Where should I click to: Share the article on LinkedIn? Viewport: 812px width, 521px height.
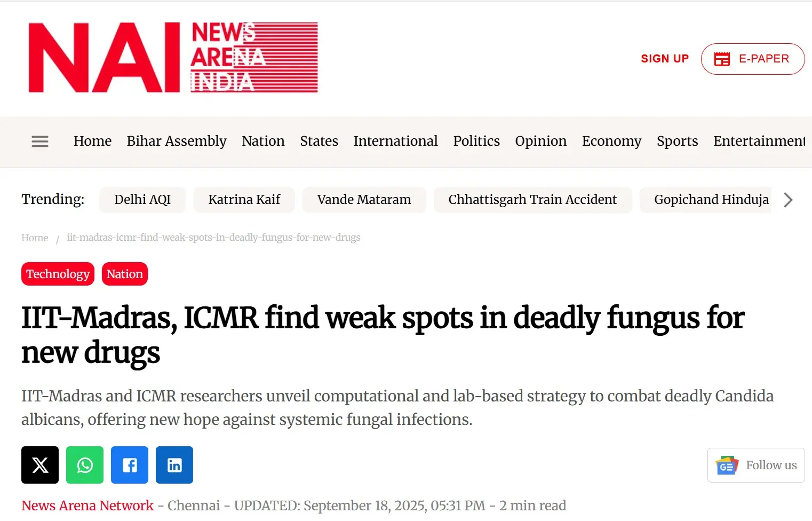[174, 464]
